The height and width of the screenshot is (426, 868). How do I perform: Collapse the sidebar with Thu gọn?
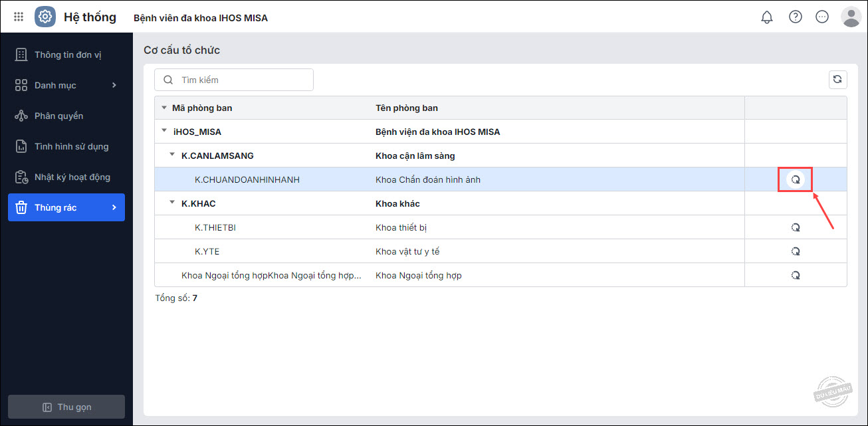coord(66,407)
